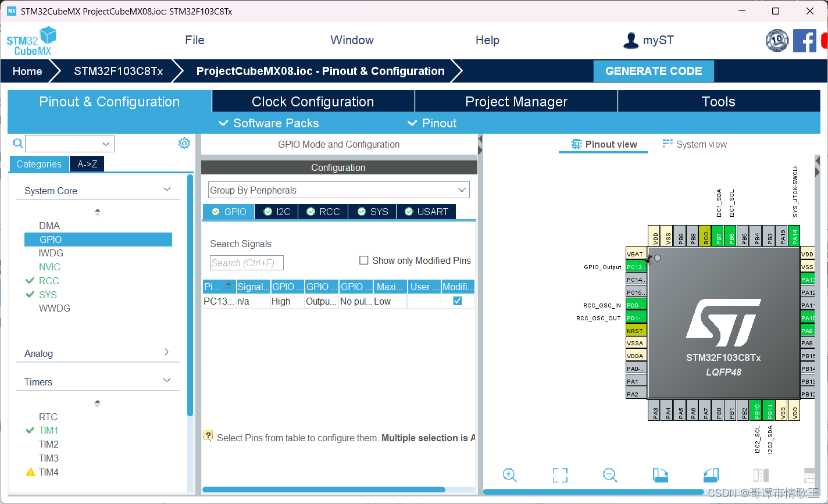Zoom out of the pinout view
Viewport: 828px width, 504px height.
coord(609,475)
